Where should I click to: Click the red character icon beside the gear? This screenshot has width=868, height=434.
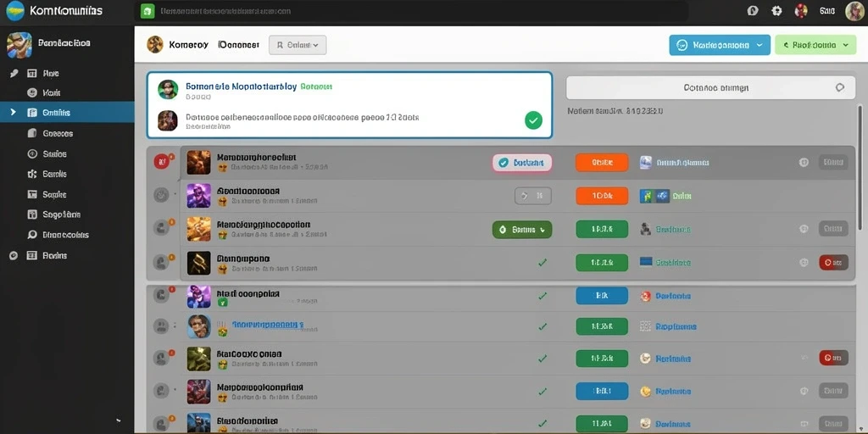click(801, 10)
